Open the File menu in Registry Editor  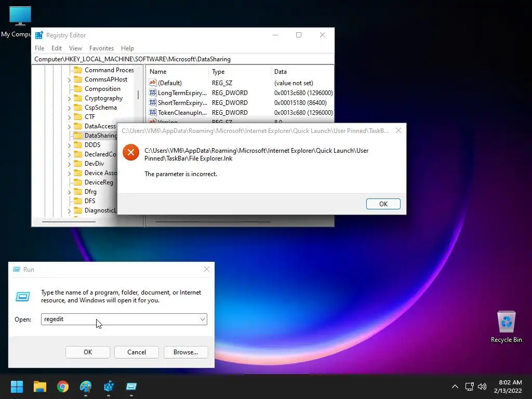point(39,48)
